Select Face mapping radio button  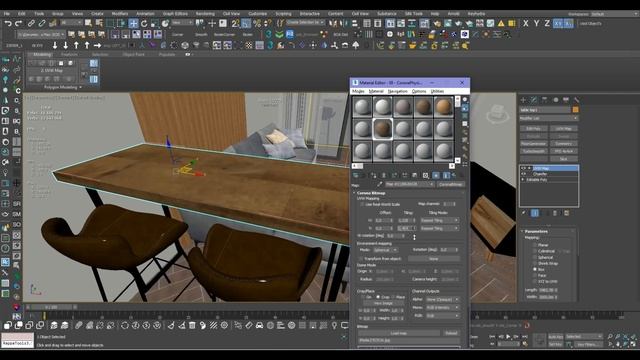[x=535, y=276]
